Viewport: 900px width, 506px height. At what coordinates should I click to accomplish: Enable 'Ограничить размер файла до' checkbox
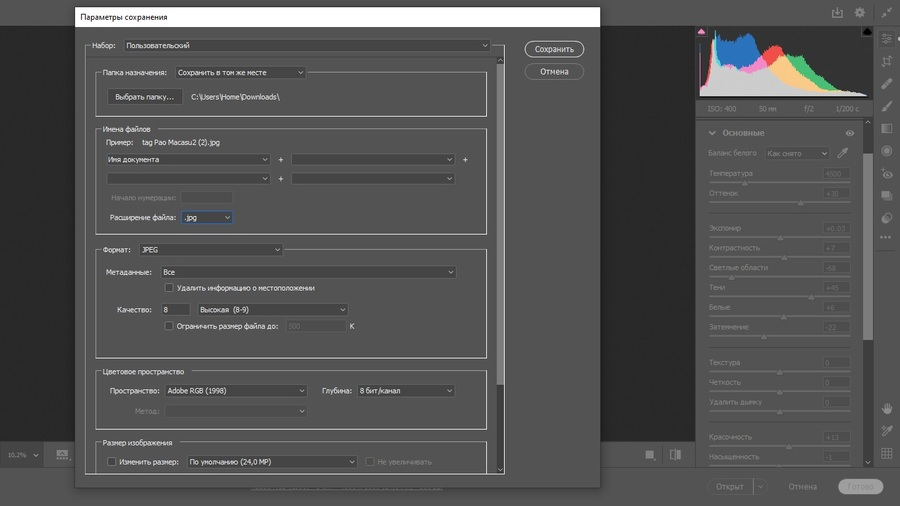point(169,326)
